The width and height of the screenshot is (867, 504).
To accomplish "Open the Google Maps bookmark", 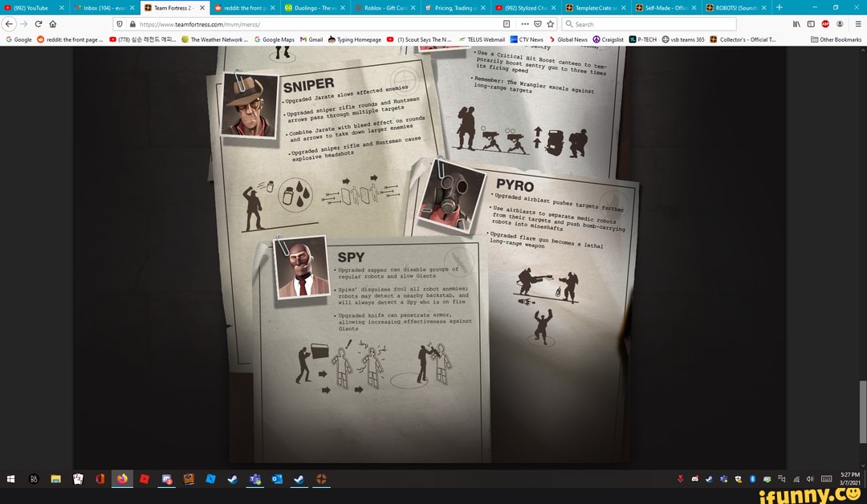I will click(x=275, y=39).
